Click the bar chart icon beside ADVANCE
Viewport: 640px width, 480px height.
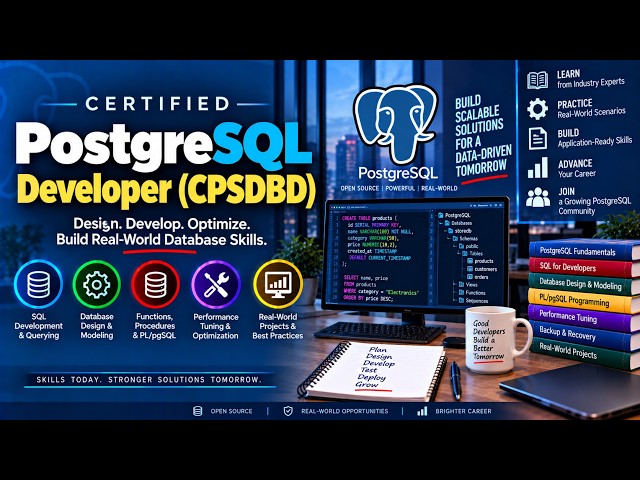538,167
